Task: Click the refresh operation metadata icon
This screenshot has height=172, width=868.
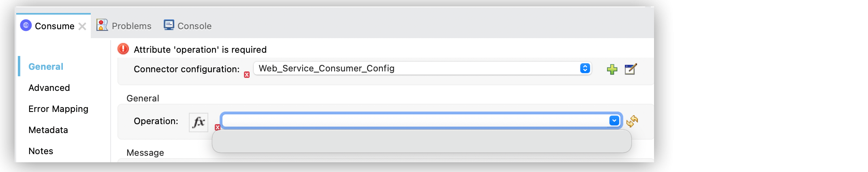Action: point(632,121)
